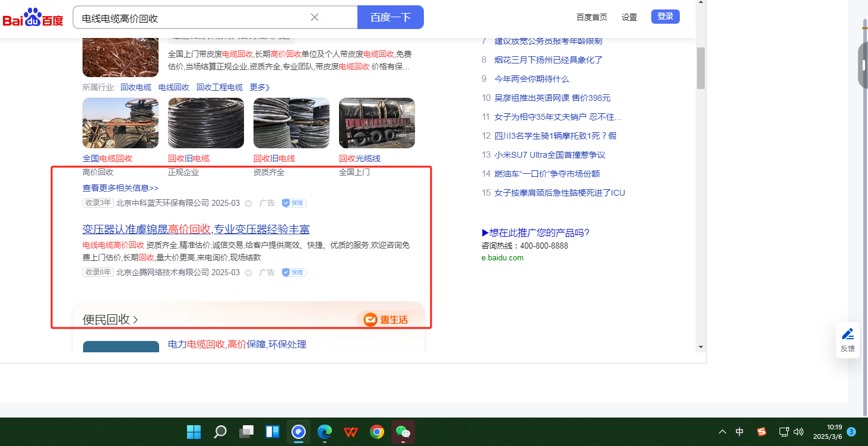This screenshot has width=868, height=446.
Task: Expand the dropdown arrow beside 北京企腾网络技术有限公司
Action: click(x=249, y=273)
